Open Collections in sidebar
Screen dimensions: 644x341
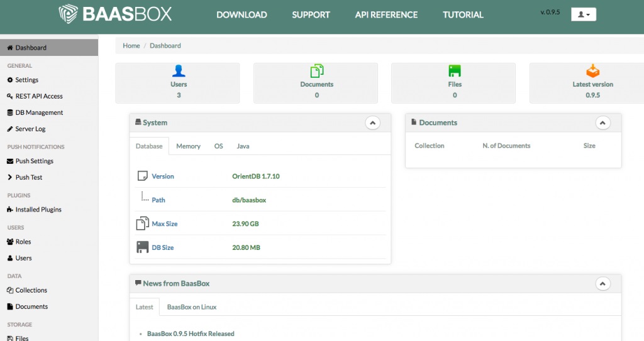click(x=31, y=290)
